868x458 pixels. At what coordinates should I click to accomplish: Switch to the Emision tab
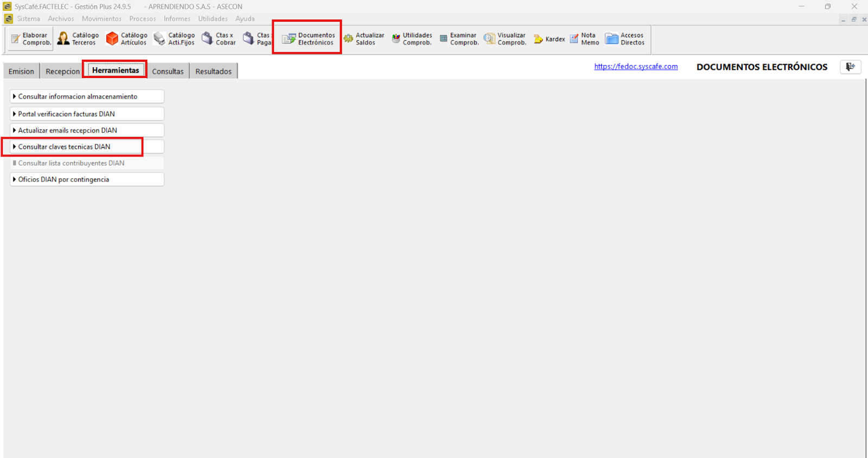click(21, 72)
